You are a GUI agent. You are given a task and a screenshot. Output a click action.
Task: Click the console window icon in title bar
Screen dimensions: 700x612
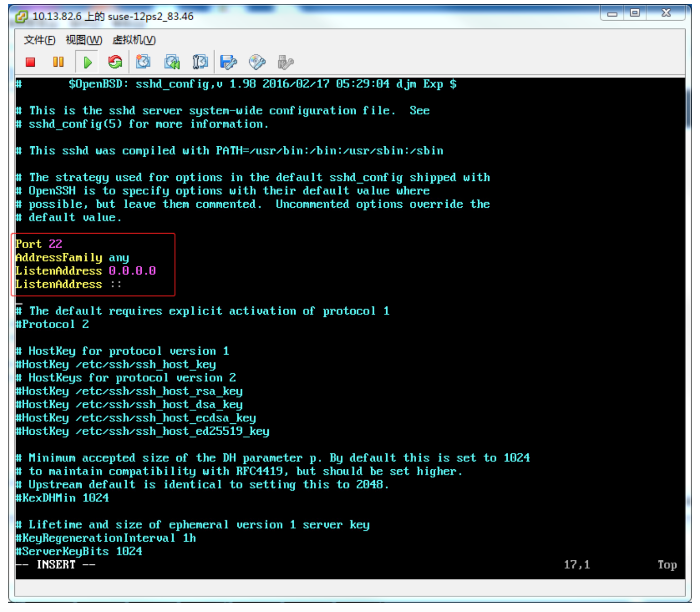[22, 17]
